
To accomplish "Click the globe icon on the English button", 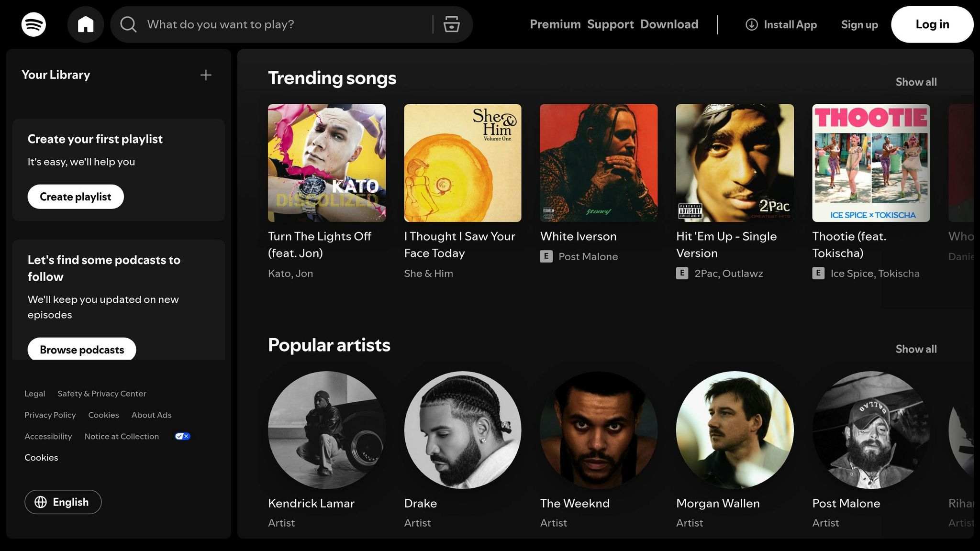I will (41, 502).
